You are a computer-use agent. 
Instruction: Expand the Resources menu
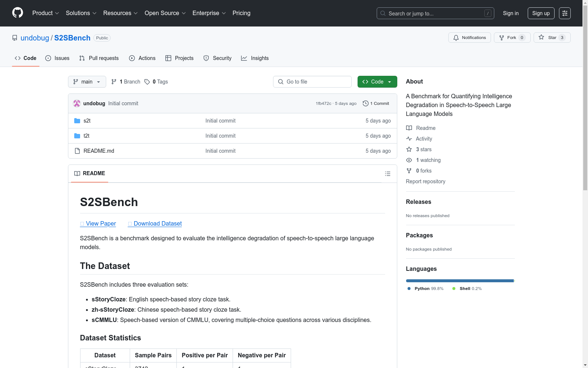tap(120, 13)
